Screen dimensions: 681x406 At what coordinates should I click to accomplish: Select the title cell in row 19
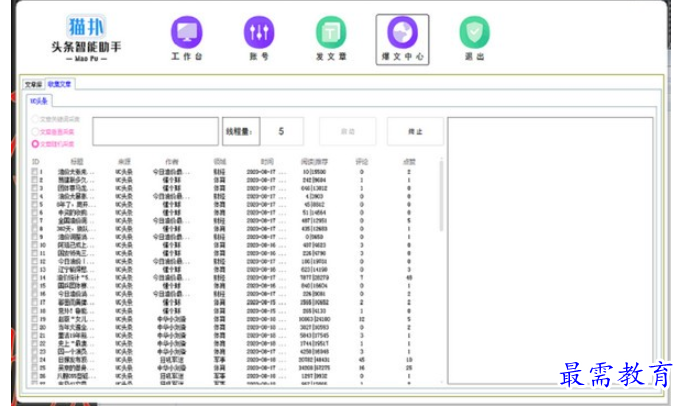[76, 319]
